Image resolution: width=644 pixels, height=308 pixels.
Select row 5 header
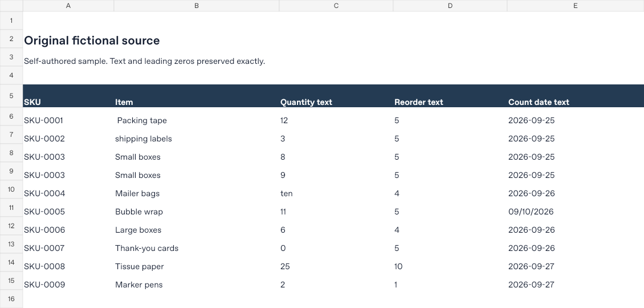coord(11,96)
